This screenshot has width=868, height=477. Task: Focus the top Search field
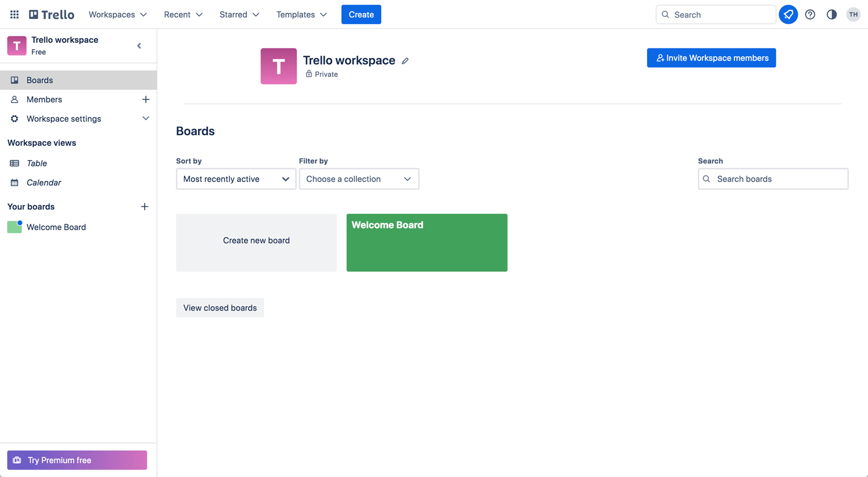point(716,14)
